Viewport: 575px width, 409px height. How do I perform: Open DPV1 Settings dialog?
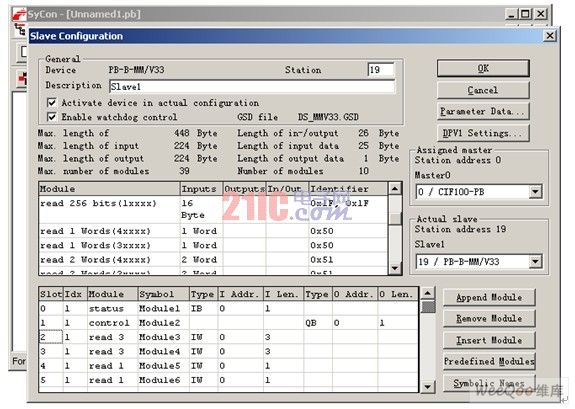(x=483, y=133)
